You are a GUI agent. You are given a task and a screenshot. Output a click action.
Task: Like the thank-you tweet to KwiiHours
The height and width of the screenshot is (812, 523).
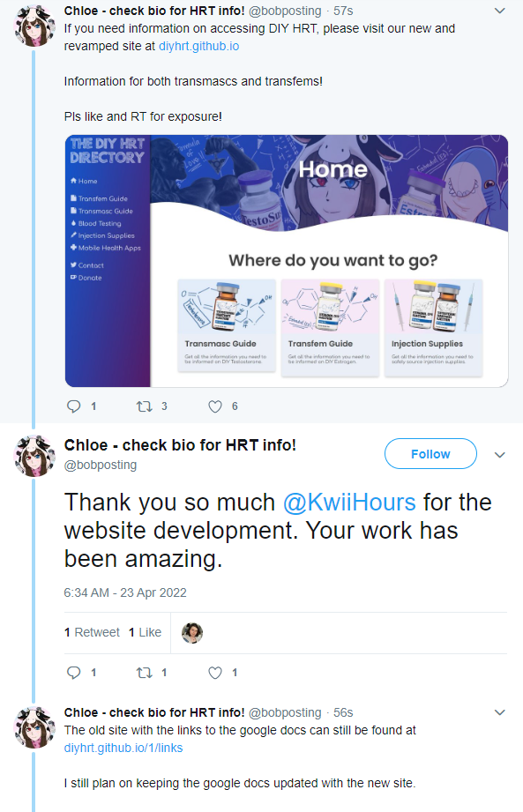[215, 673]
